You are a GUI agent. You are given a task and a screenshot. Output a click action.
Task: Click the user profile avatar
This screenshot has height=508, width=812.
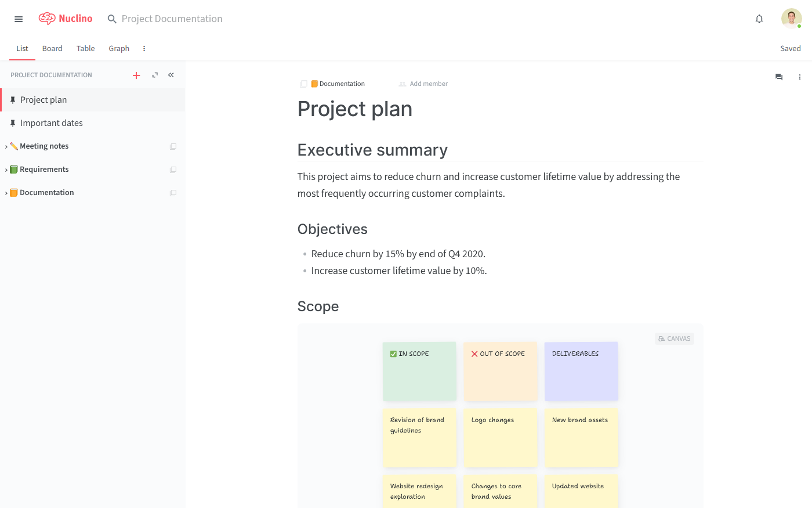(x=791, y=19)
